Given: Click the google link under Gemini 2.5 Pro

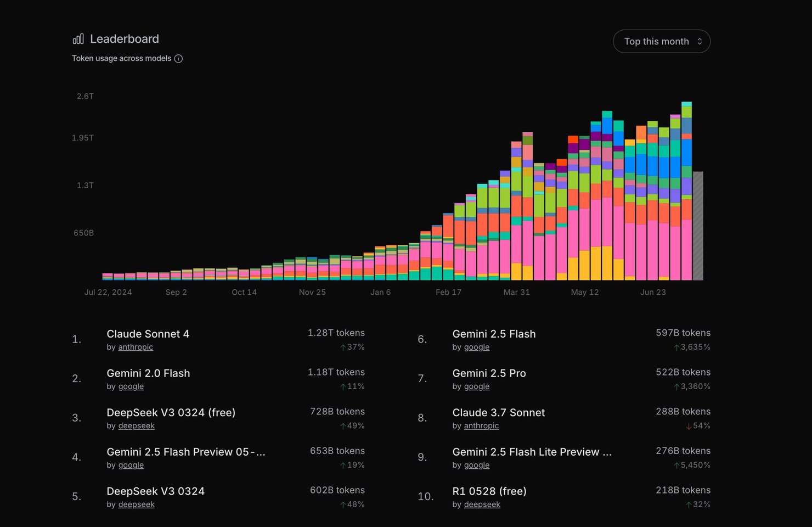Looking at the screenshot, I should (476, 386).
